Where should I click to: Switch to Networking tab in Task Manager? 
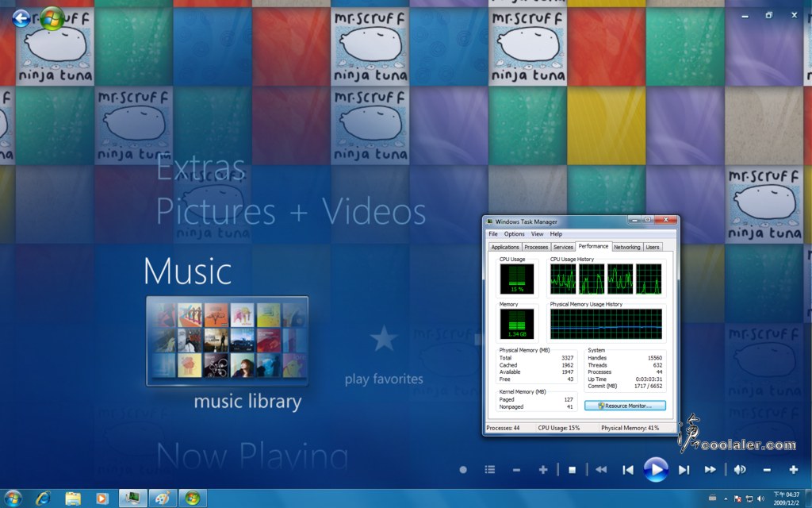[627, 248]
